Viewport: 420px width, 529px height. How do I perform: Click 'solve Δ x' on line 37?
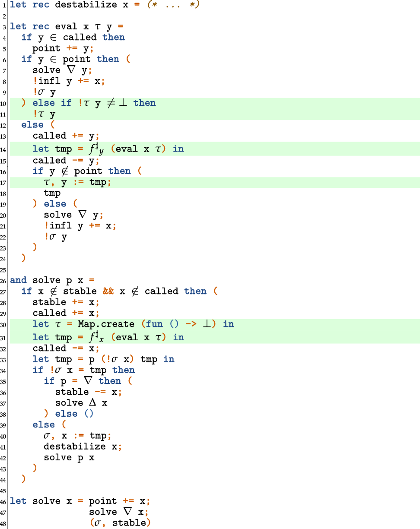tap(81, 403)
